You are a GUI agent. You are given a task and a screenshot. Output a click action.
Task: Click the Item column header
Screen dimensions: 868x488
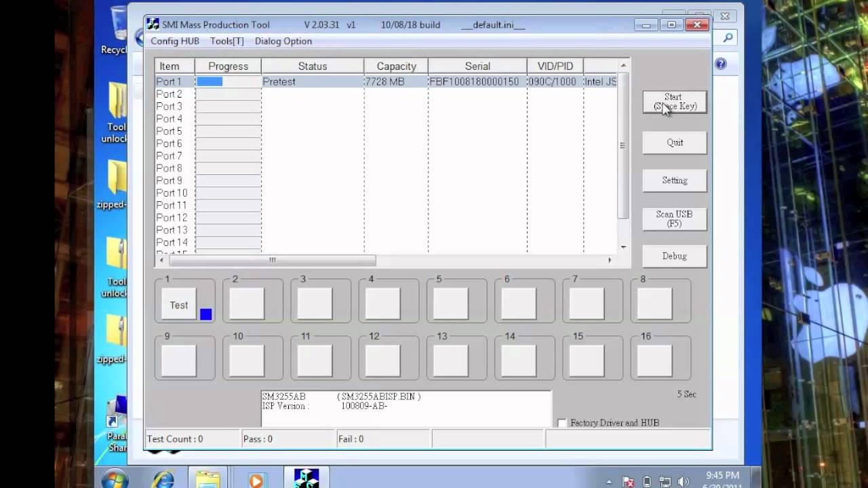175,66
